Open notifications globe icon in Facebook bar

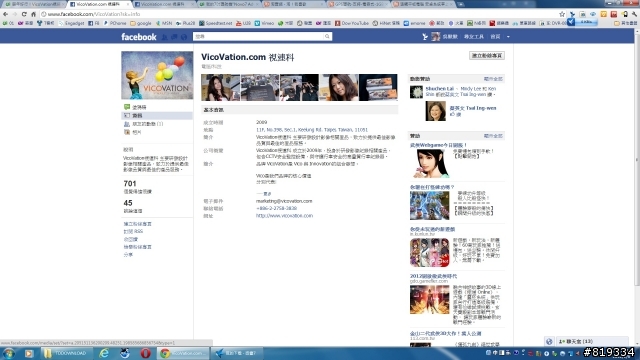click(x=184, y=37)
